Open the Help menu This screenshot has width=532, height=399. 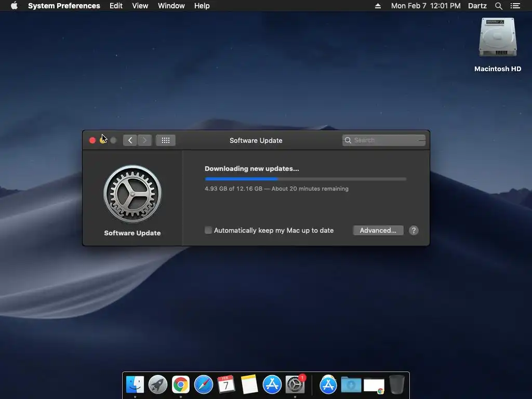(x=202, y=6)
